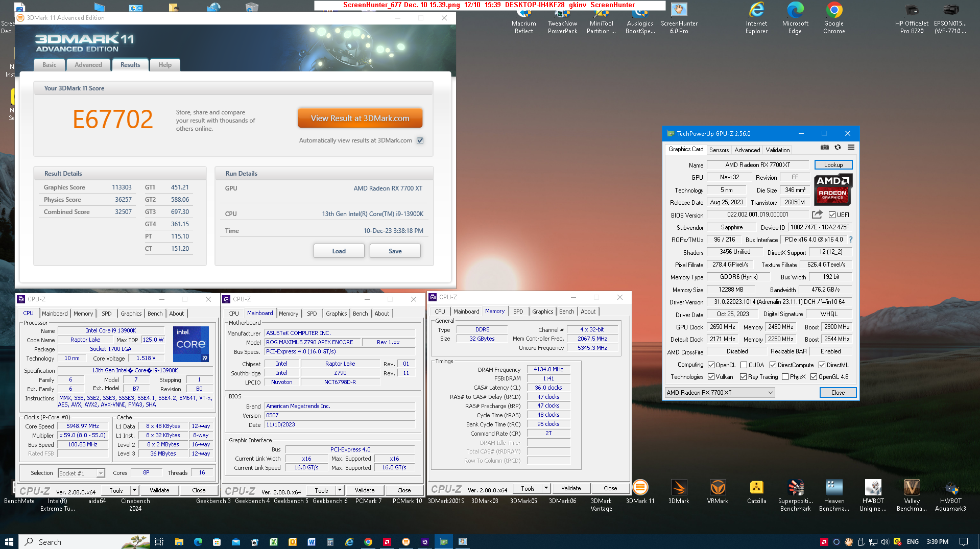The height and width of the screenshot is (549, 980).
Task: Click the Tools button in CPU-Z CPU window
Action: pos(116,490)
